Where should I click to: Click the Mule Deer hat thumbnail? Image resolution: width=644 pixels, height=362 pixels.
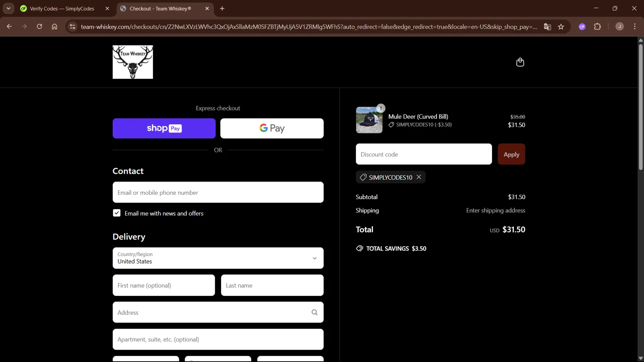(369, 120)
